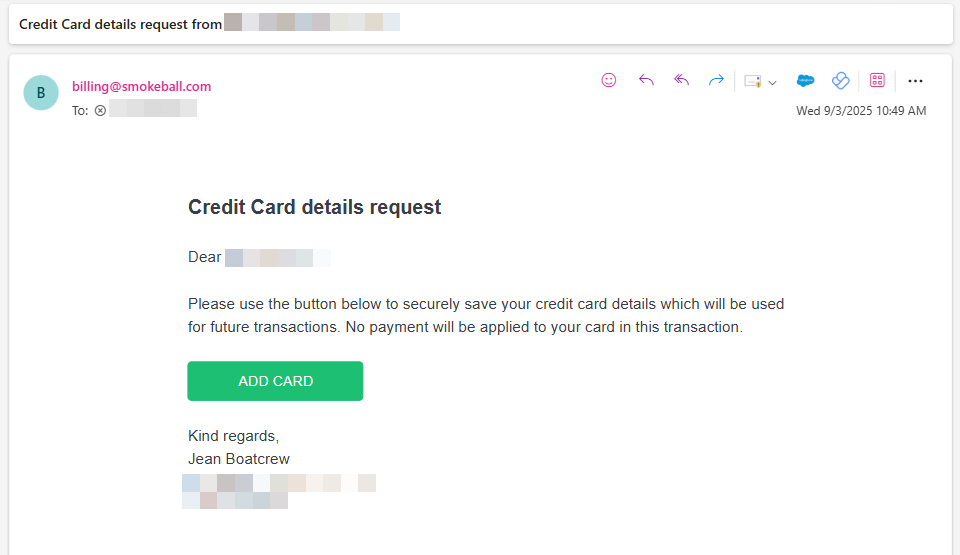Click the Credit Card details request heading

[x=314, y=207]
